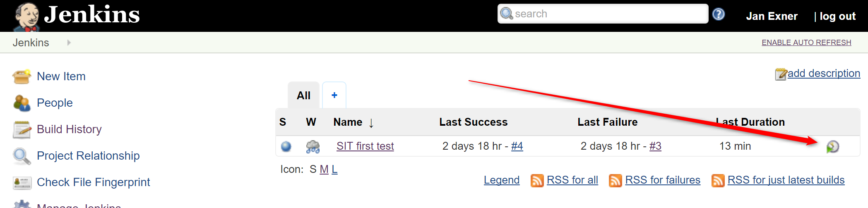Click the search help question mark icon
The height and width of the screenshot is (208, 868).
pos(719,14)
